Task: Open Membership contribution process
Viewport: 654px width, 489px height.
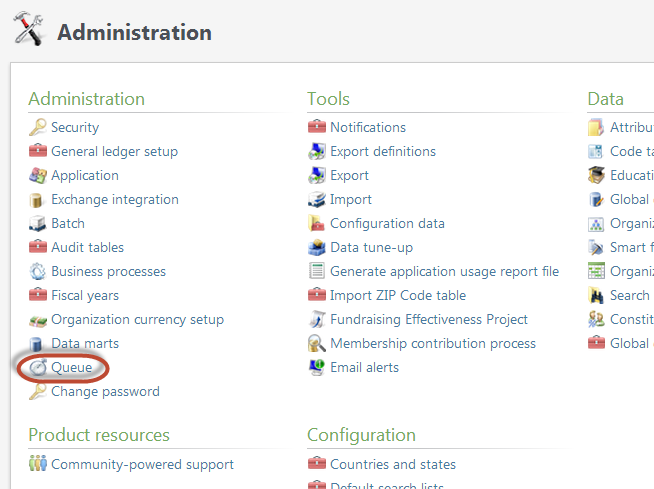Action: tap(432, 343)
